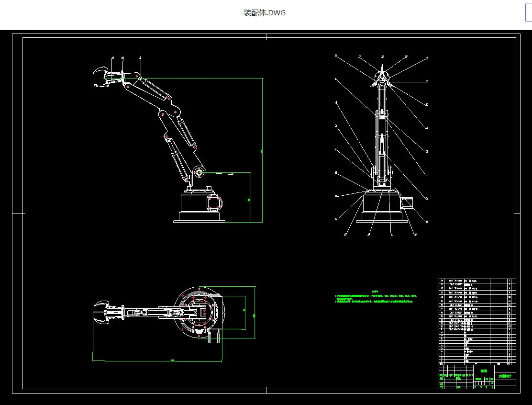Click the shoulder pivot circle above the base
This screenshot has width=532, height=405.
(199, 173)
